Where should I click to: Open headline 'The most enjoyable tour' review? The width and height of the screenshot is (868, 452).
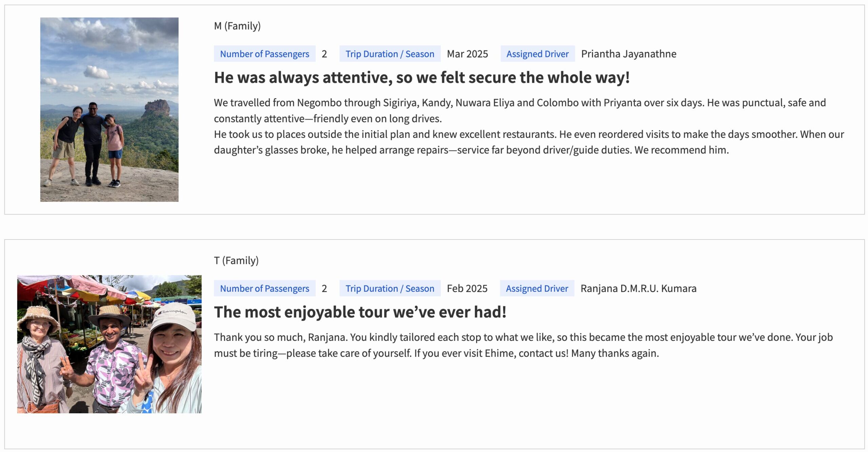pos(360,312)
